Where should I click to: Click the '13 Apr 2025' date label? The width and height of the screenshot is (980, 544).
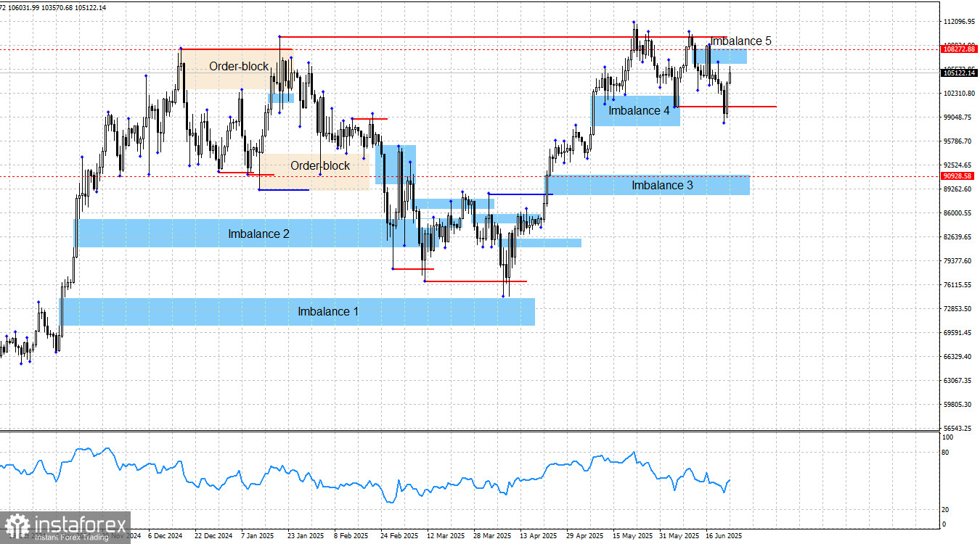(538, 536)
